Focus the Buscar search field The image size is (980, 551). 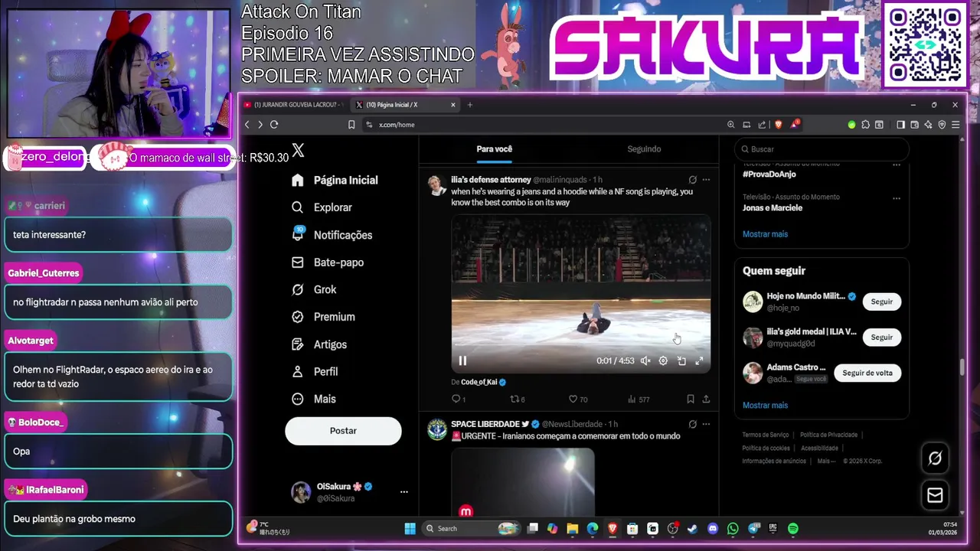click(822, 149)
